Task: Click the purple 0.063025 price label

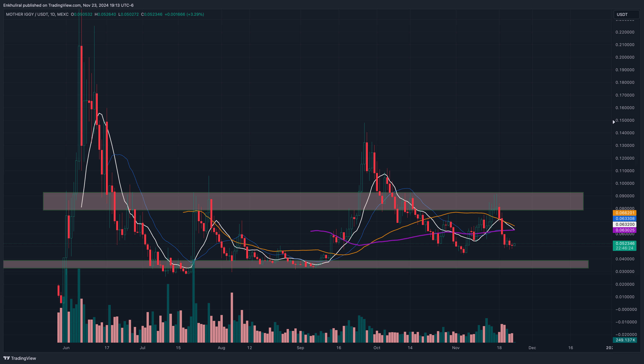Action: (625, 230)
